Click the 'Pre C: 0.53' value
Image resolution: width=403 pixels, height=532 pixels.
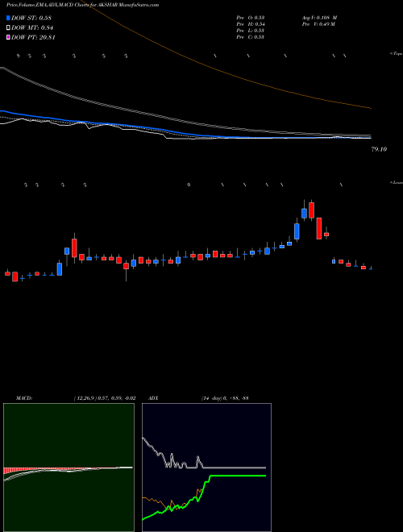pos(251,37)
